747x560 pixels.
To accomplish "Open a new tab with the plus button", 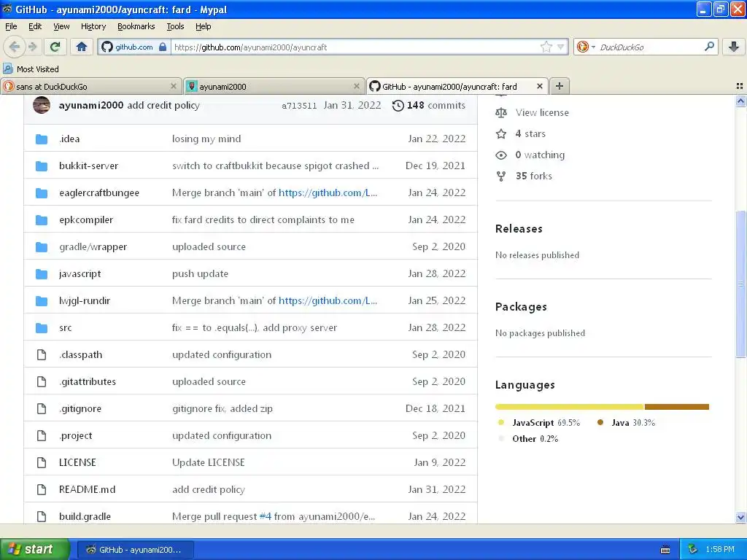I will pyautogui.click(x=560, y=86).
